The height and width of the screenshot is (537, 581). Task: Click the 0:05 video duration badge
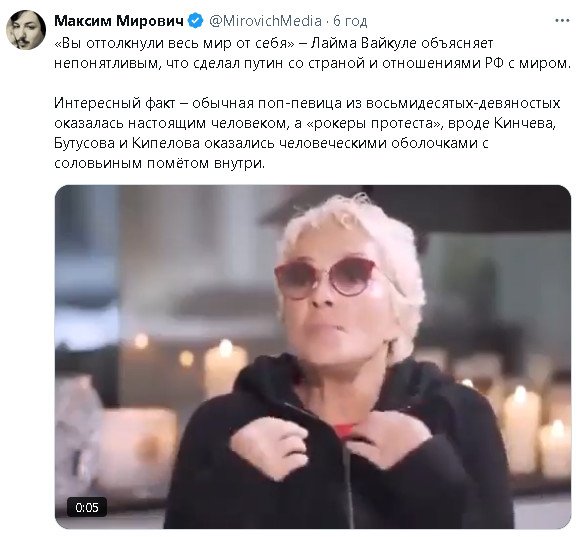click(x=87, y=507)
